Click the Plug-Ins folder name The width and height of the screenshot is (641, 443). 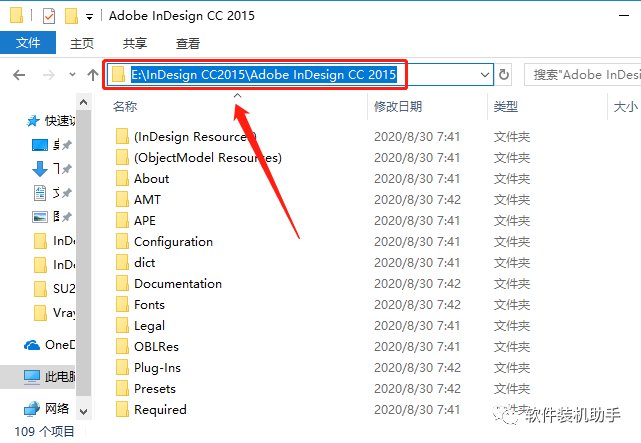coord(157,368)
